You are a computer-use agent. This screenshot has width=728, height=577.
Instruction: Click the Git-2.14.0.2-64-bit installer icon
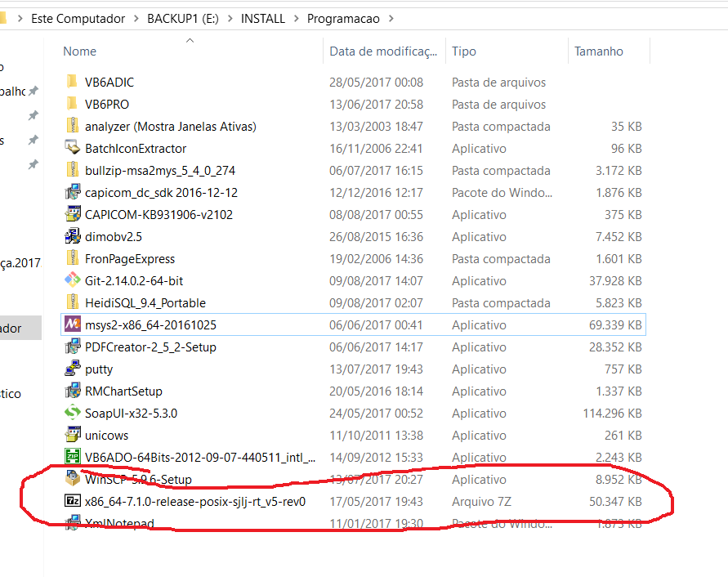click(72, 280)
